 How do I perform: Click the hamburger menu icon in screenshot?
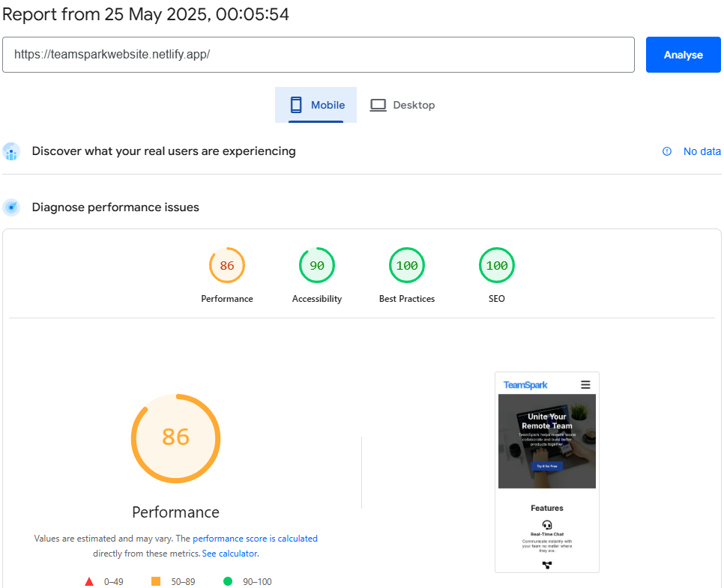click(585, 384)
